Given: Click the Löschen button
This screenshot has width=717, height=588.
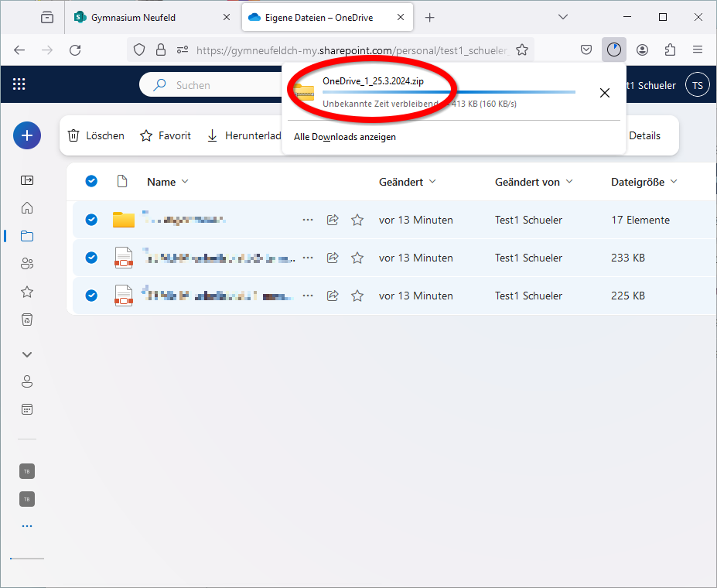Looking at the screenshot, I should tap(96, 136).
